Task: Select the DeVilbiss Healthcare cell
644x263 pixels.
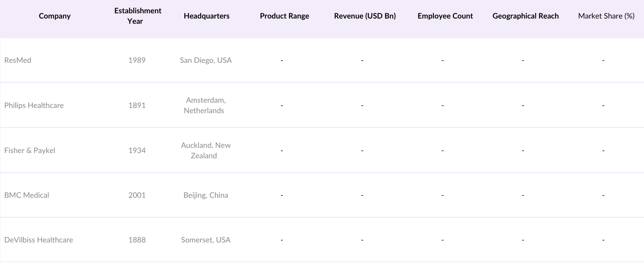Action: click(39, 240)
